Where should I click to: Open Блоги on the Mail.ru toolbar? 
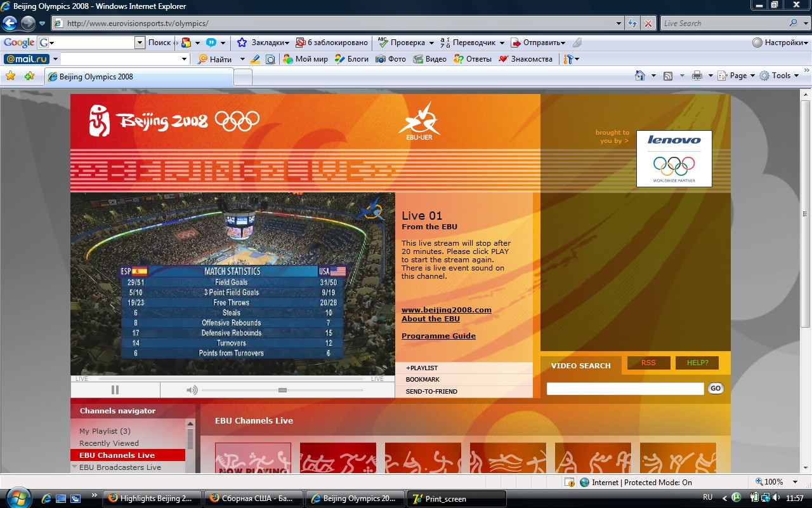[x=351, y=59]
